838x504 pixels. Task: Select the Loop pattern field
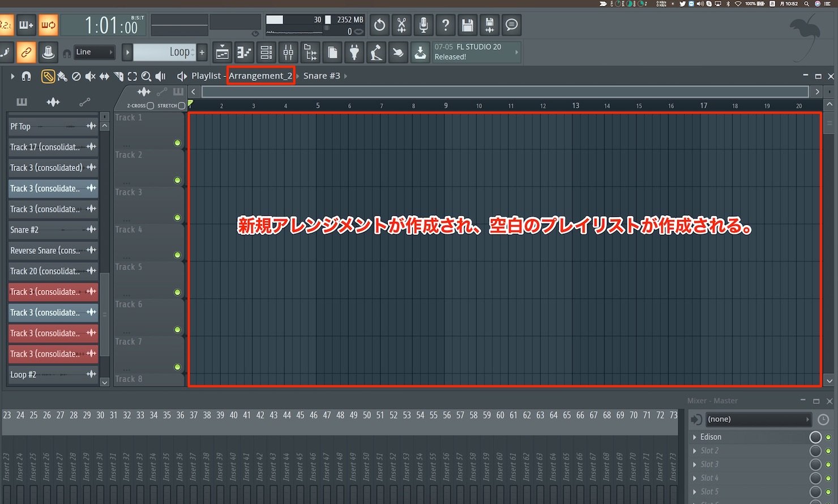click(x=164, y=52)
